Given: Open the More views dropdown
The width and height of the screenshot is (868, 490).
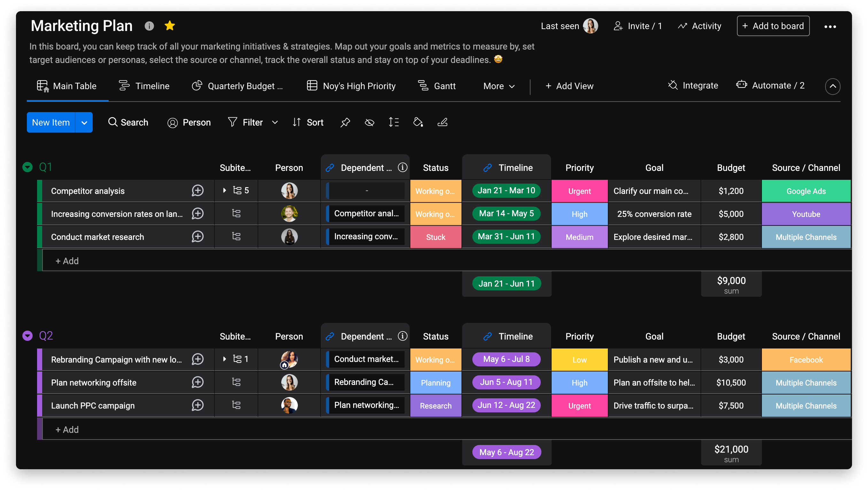Looking at the screenshot, I should [499, 86].
